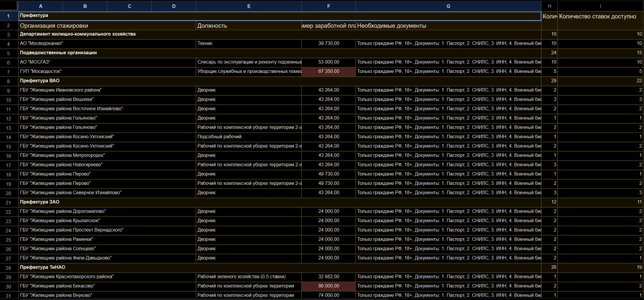Click the "Должность" header cell
This screenshot has height=300, width=644.
pyautogui.click(x=249, y=26)
